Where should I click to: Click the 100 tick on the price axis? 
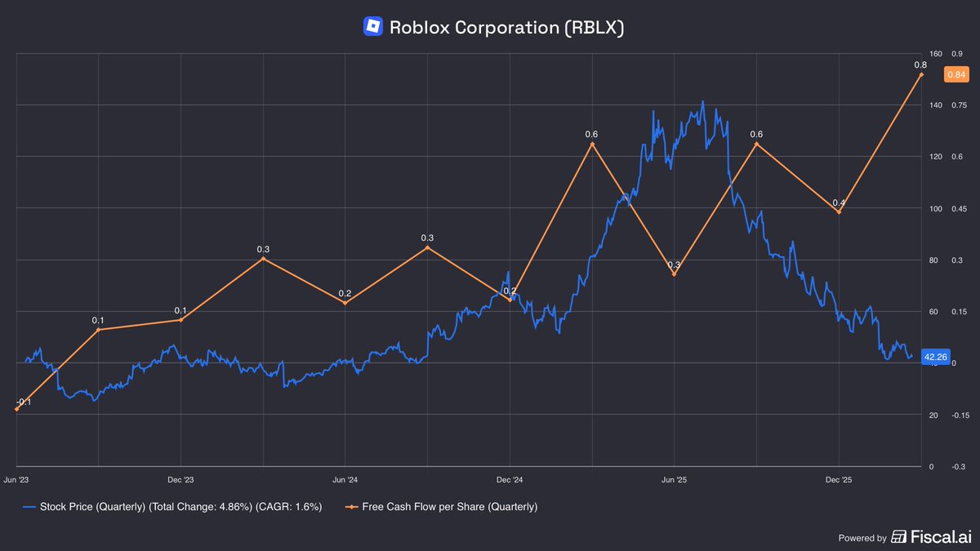point(935,209)
